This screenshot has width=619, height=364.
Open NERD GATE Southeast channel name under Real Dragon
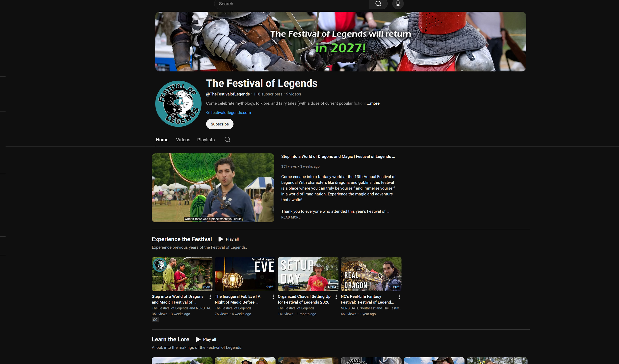[371, 308]
